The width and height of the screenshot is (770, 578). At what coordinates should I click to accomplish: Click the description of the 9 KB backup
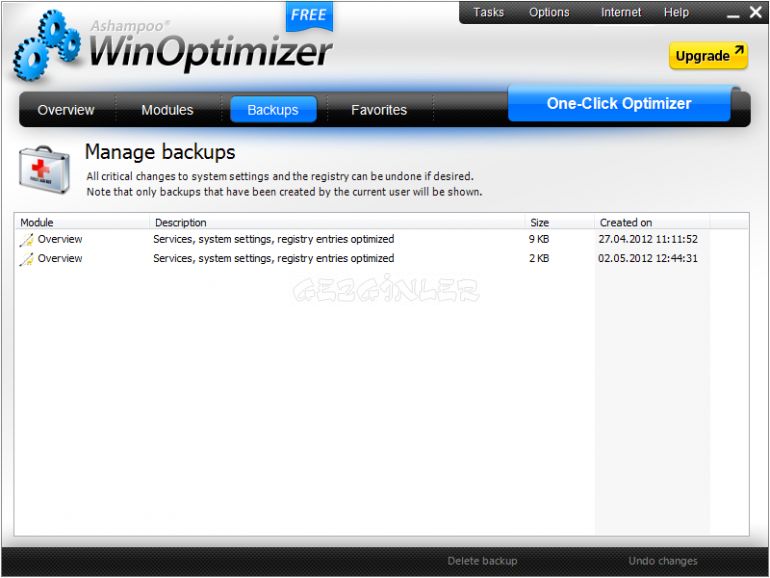click(274, 239)
